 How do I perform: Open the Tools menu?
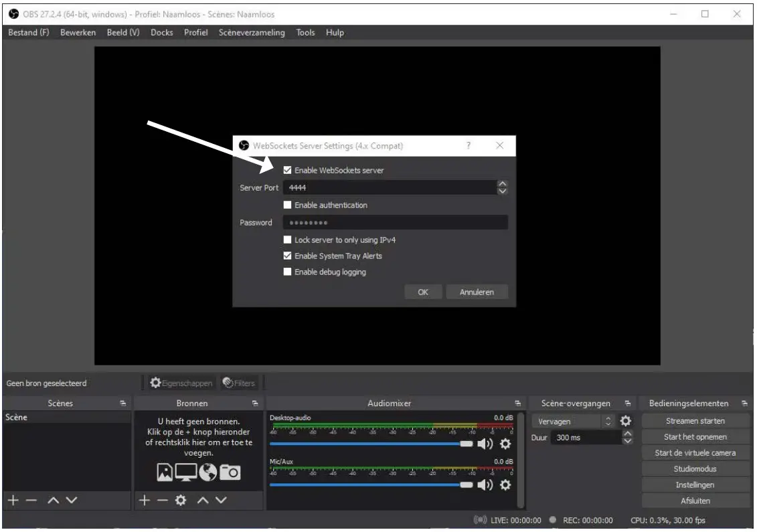coord(305,32)
